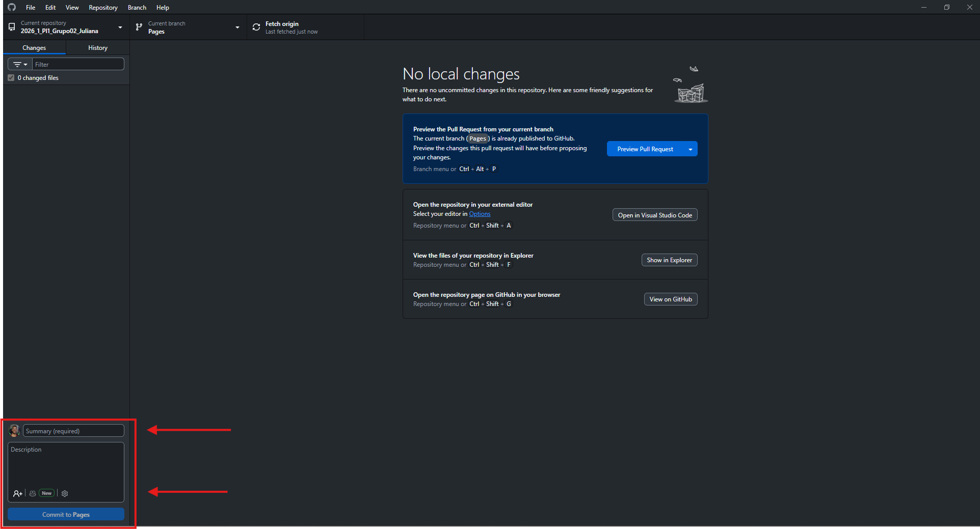This screenshot has width=980, height=529.
Task: Open the Help menu
Action: coord(163,8)
